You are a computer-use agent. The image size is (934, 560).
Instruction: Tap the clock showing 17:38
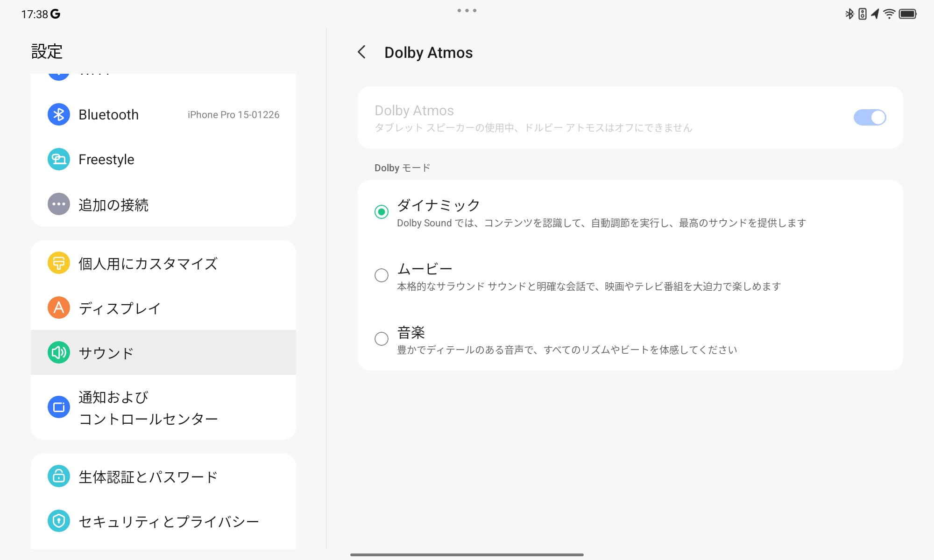click(x=35, y=14)
